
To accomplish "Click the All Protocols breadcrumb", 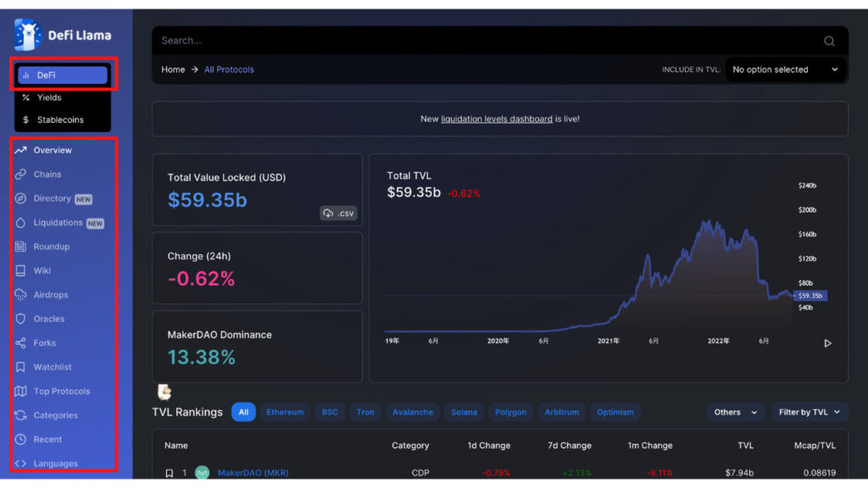I will [229, 69].
